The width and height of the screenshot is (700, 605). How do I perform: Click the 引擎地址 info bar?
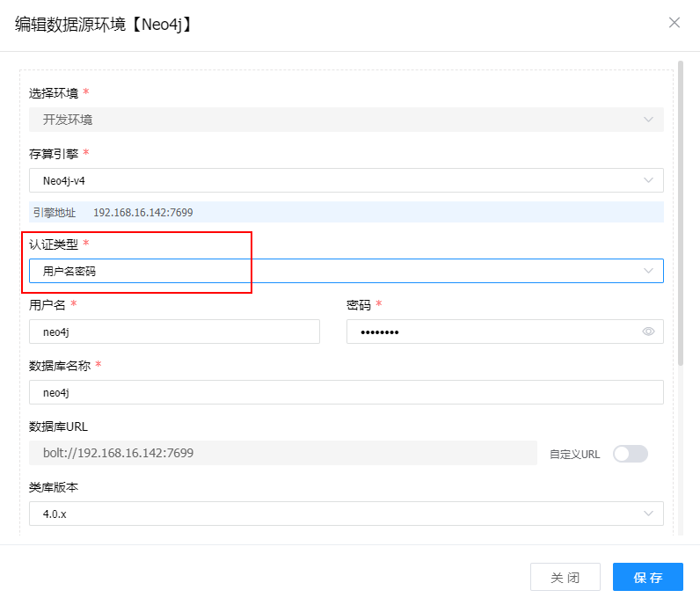click(346, 212)
